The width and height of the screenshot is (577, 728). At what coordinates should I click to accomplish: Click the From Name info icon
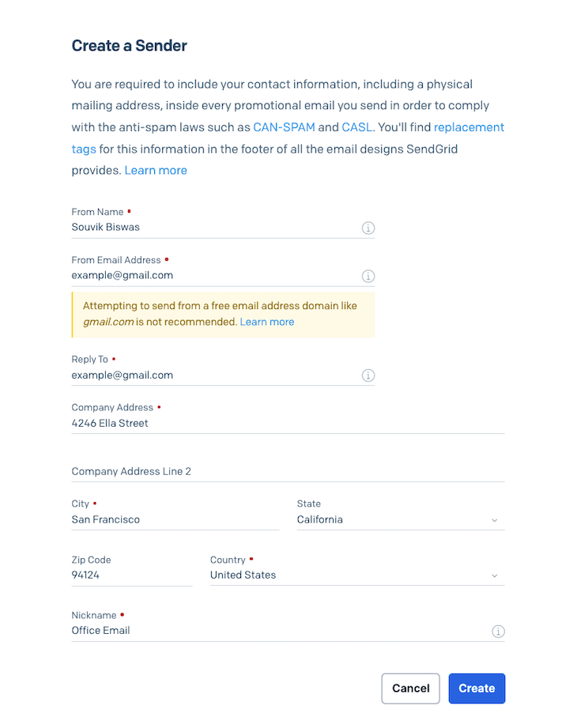click(368, 228)
